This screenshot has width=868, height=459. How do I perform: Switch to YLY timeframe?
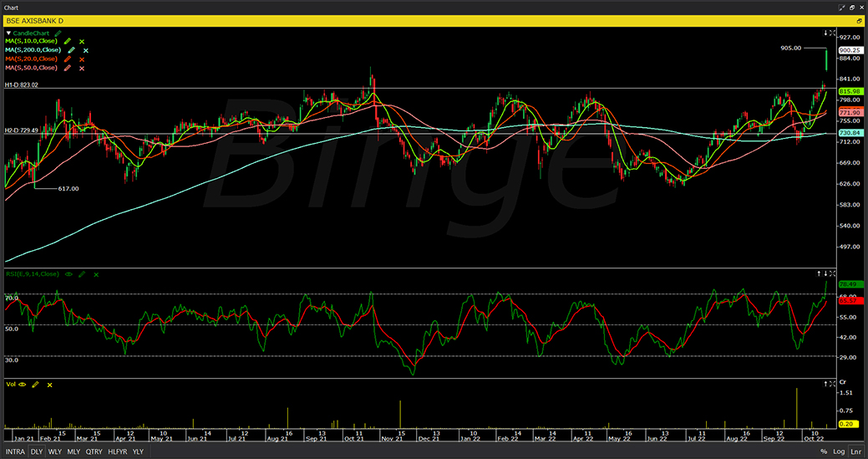[138, 451]
